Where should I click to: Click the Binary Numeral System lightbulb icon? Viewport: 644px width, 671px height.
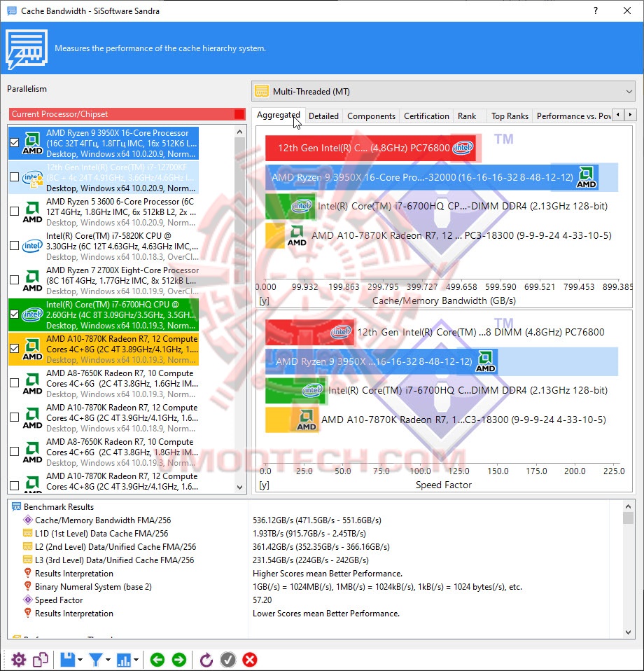(28, 586)
